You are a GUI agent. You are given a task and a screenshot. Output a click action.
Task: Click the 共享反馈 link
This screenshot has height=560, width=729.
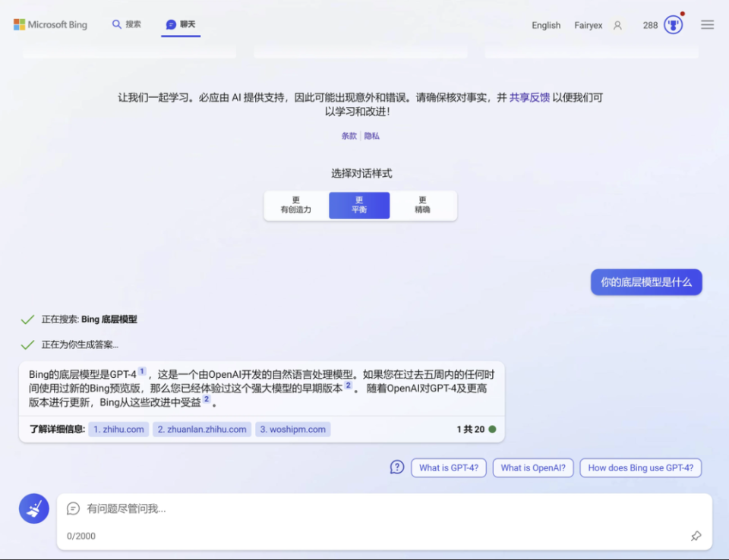click(x=530, y=97)
